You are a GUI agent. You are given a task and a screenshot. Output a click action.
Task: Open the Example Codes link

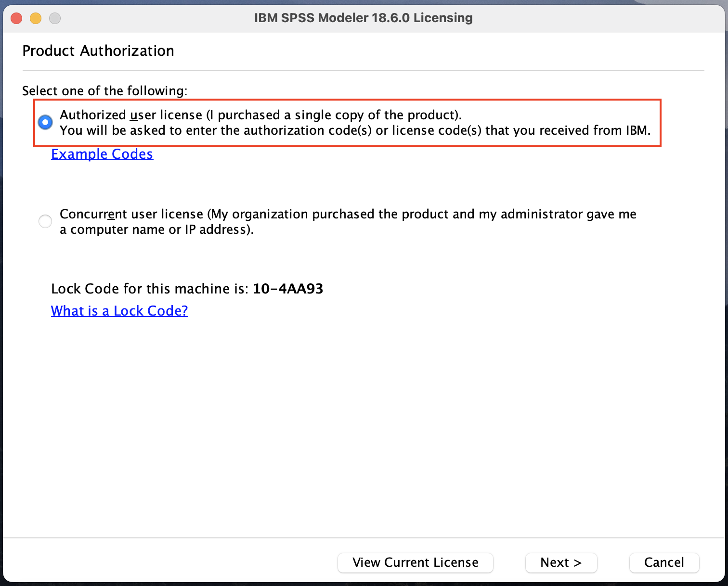coord(102,154)
